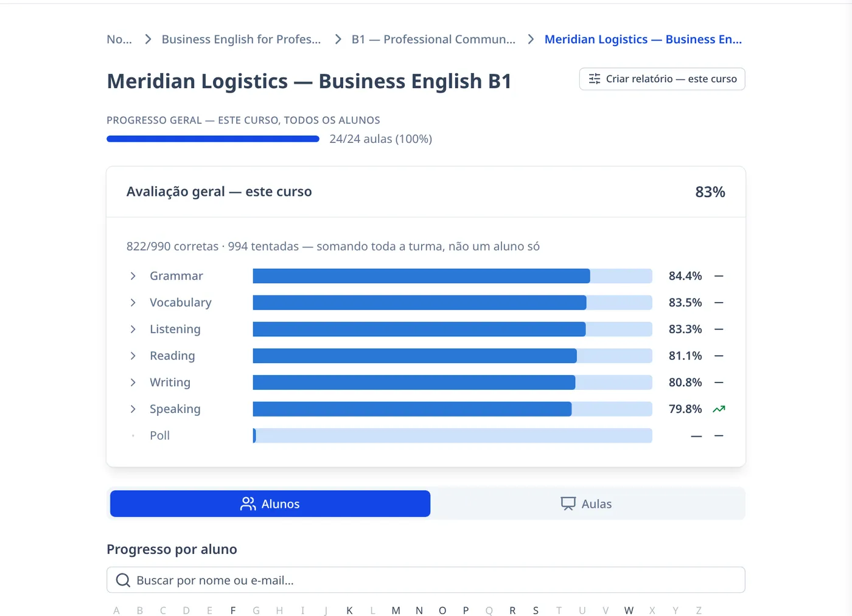Expand the Writing category chevron
Image resolution: width=852 pixels, height=616 pixels.
tap(133, 382)
